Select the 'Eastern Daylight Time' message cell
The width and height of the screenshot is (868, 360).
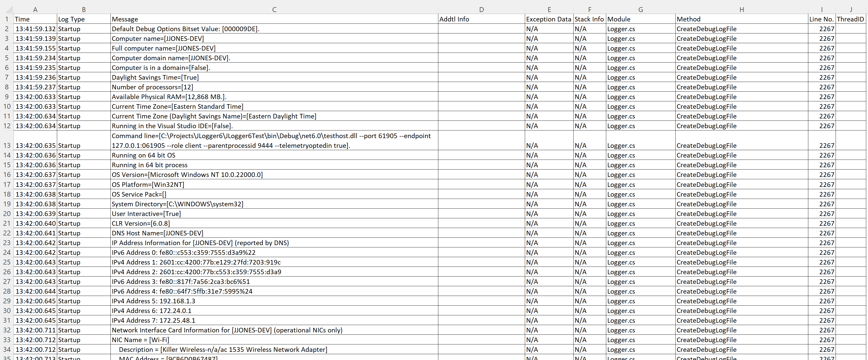[x=274, y=116]
